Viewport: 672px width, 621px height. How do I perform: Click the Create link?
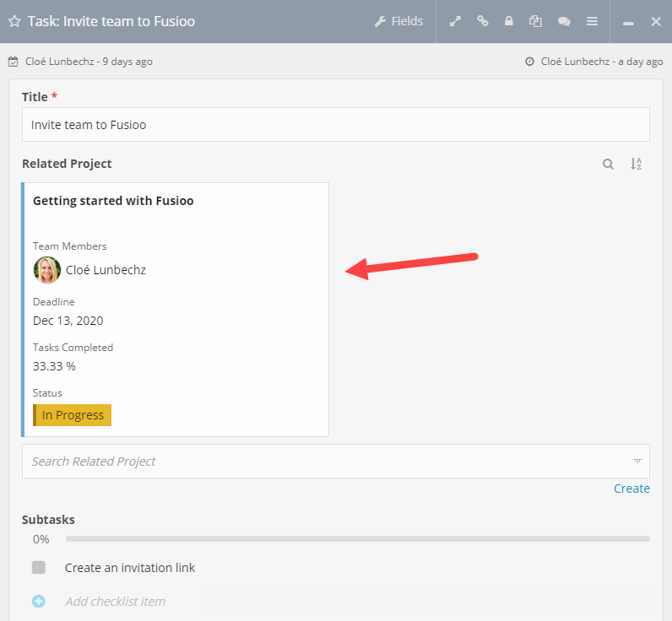tap(631, 489)
